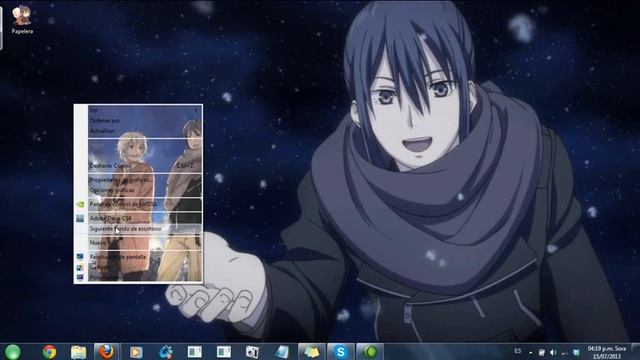Open Windows Explorer folder in taskbar
Image resolution: width=640 pixels, height=360 pixels.
tap(78, 352)
